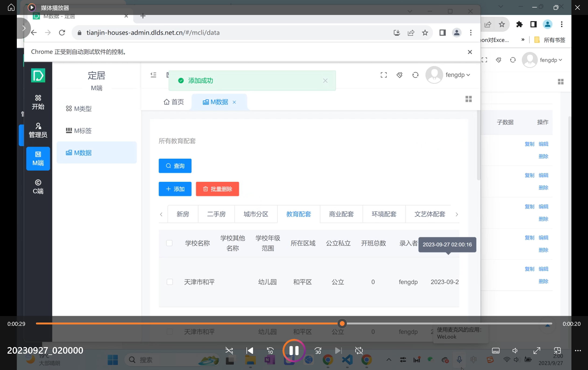Close the 添加成功 notification

[x=325, y=81]
